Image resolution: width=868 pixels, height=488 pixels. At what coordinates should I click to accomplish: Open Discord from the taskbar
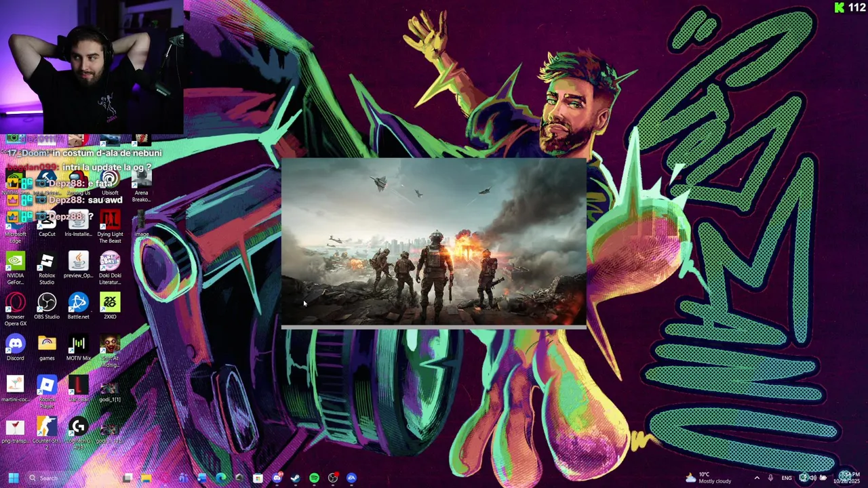tap(277, 478)
